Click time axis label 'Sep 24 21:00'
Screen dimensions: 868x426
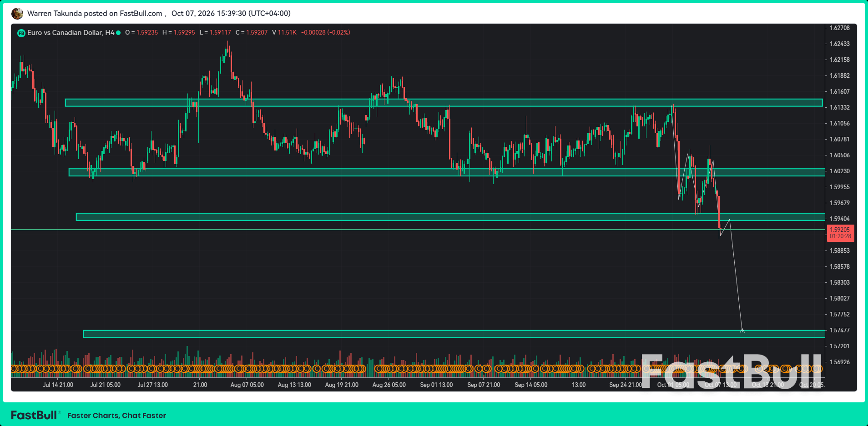tap(626, 385)
